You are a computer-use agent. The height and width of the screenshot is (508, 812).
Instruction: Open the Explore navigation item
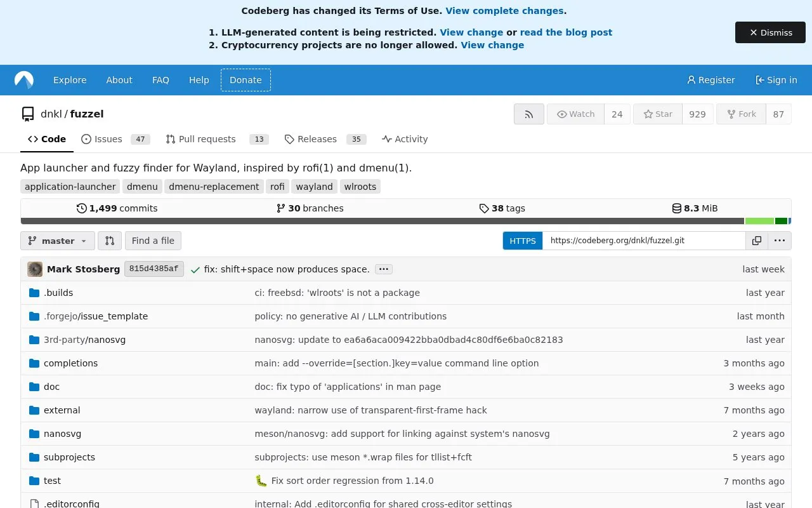70,80
